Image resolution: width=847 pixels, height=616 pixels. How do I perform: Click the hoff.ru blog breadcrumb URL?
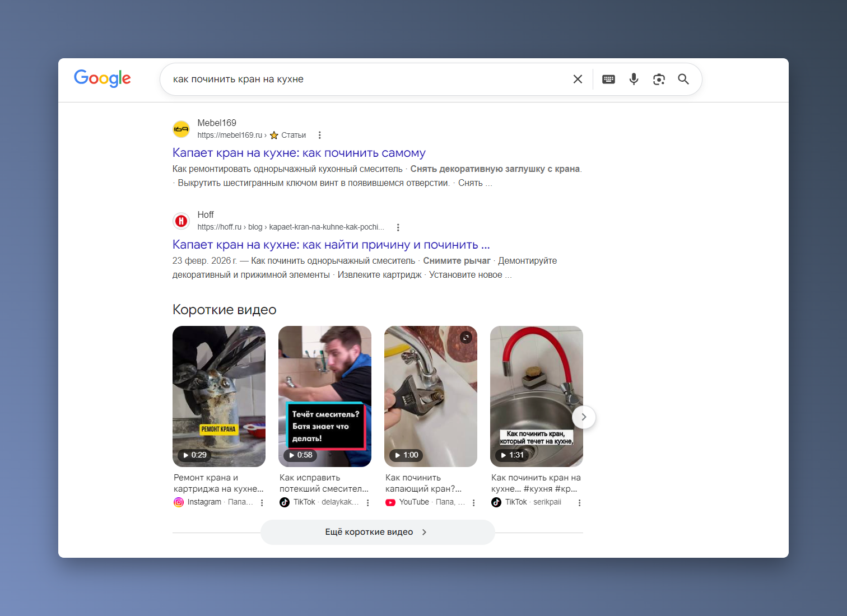point(291,227)
